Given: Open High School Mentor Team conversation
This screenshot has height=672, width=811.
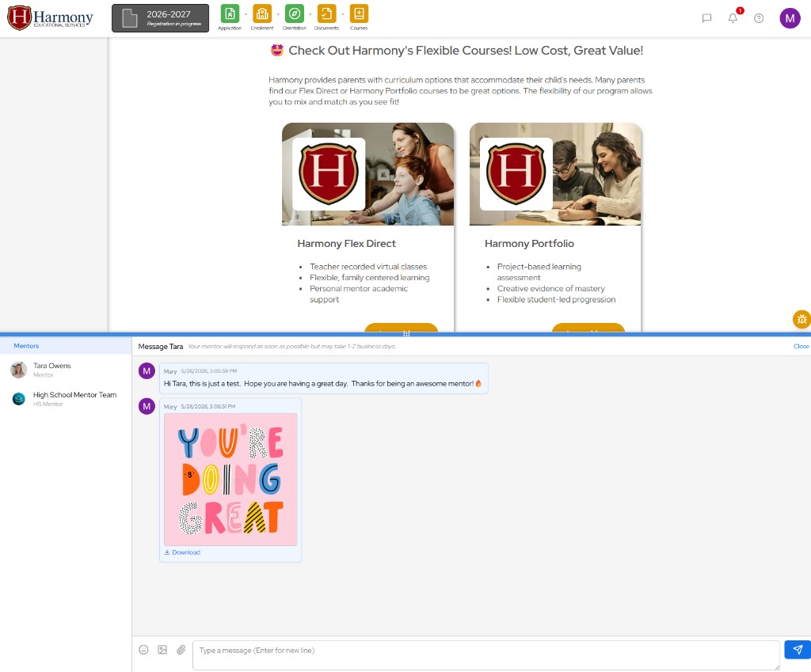Looking at the screenshot, I should point(66,399).
